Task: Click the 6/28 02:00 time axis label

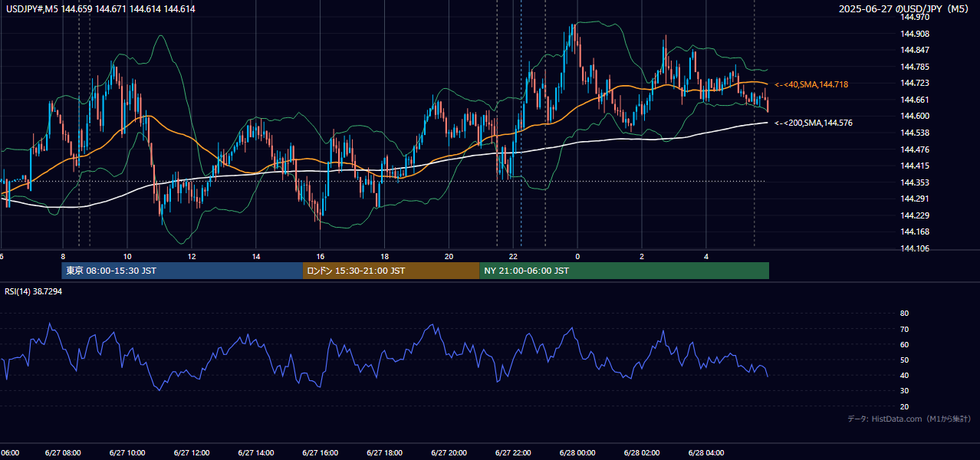Action: click(642, 453)
